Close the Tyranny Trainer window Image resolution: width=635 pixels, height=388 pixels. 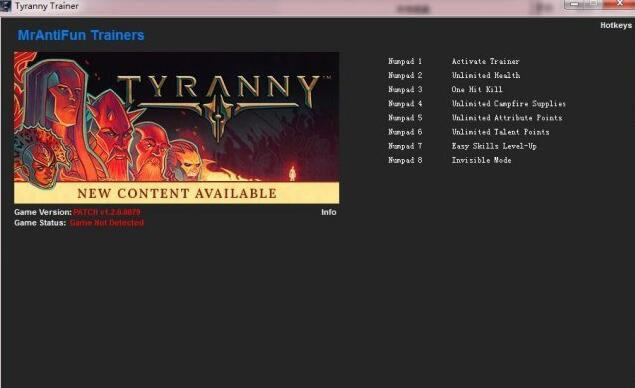click(x=618, y=4)
